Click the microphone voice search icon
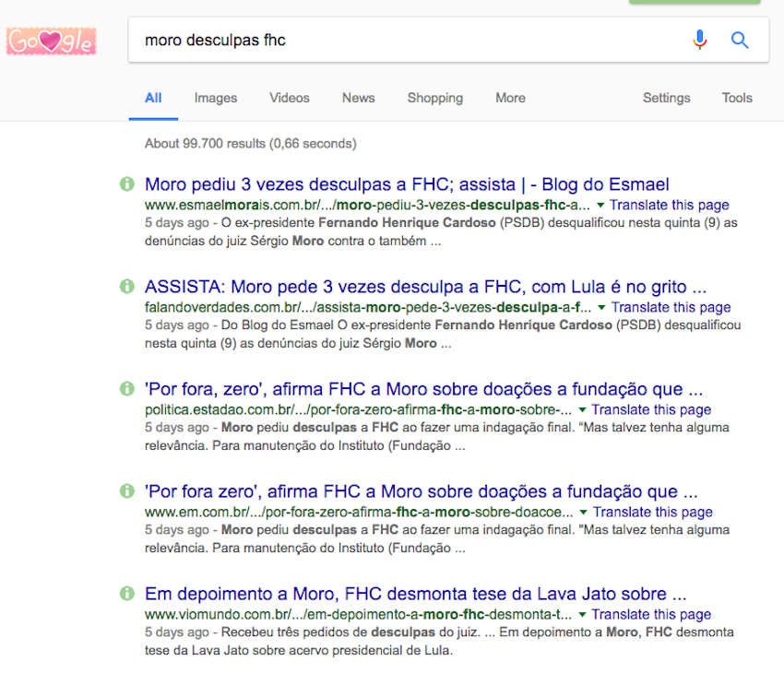 click(x=700, y=40)
